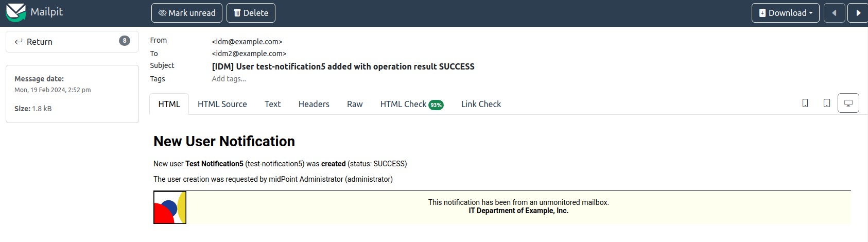The height and width of the screenshot is (242, 868).
Task: Click the Mailpit logo icon
Action: pyautogui.click(x=15, y=12)
